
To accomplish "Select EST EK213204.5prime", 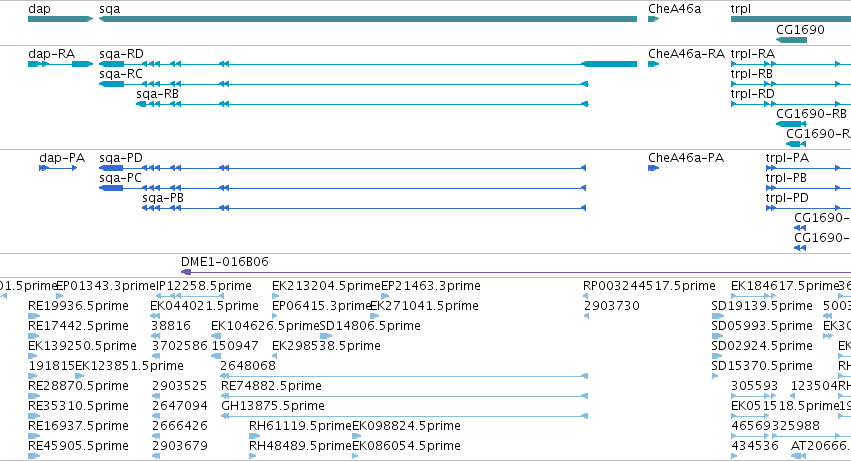I will [326, 286].
